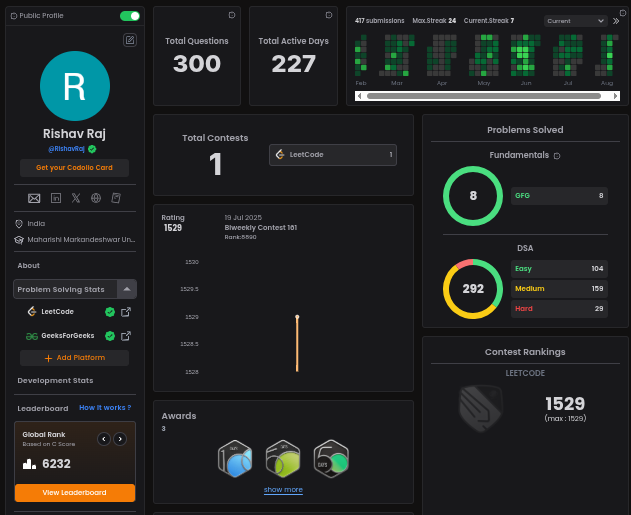631x515 pixels.
Task: Click the GeeksForGeeks platform row in sidebar
Action: pos(78,336)
